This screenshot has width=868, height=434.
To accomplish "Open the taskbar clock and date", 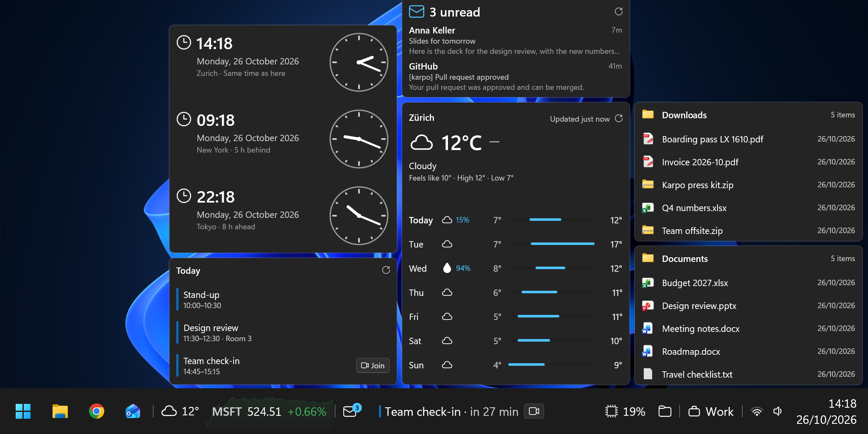I will 826,411.
